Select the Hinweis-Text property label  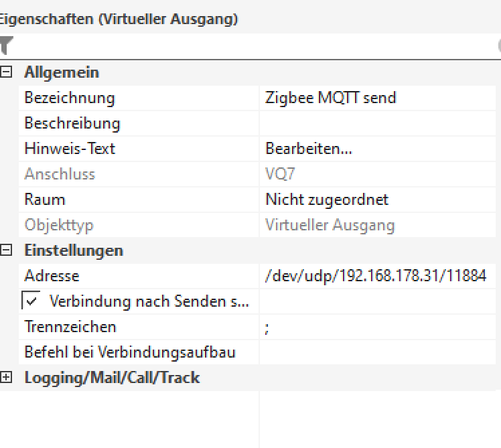70,149
